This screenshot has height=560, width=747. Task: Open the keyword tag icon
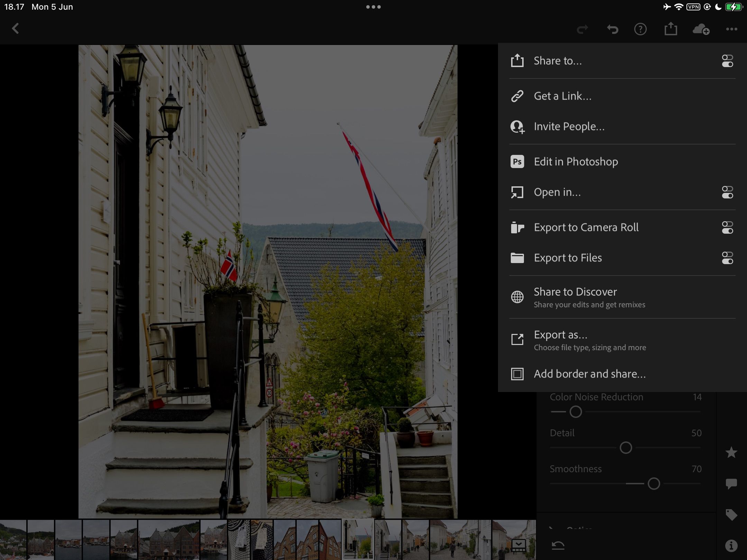[x=731, y=515]
